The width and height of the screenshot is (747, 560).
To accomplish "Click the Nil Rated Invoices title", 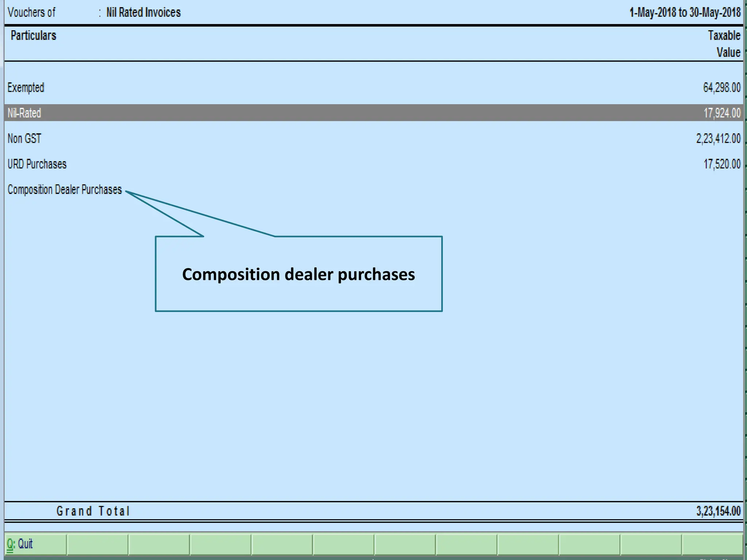I will point(143,13).
